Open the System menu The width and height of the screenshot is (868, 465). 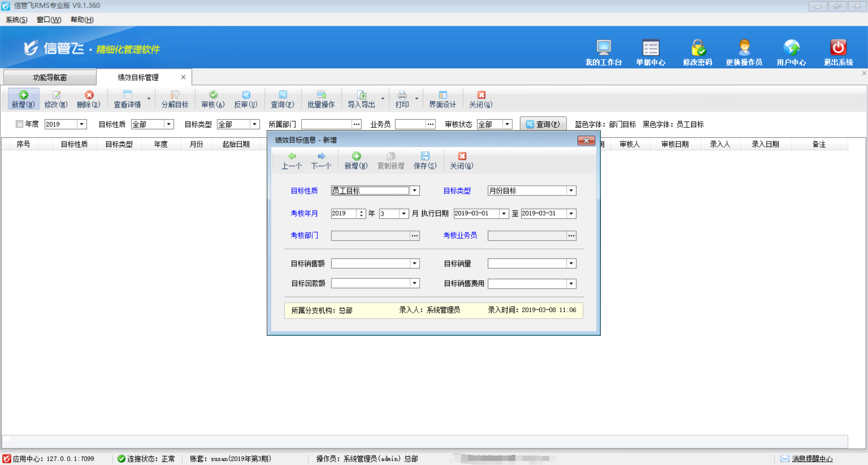click(x=16, y=19)
